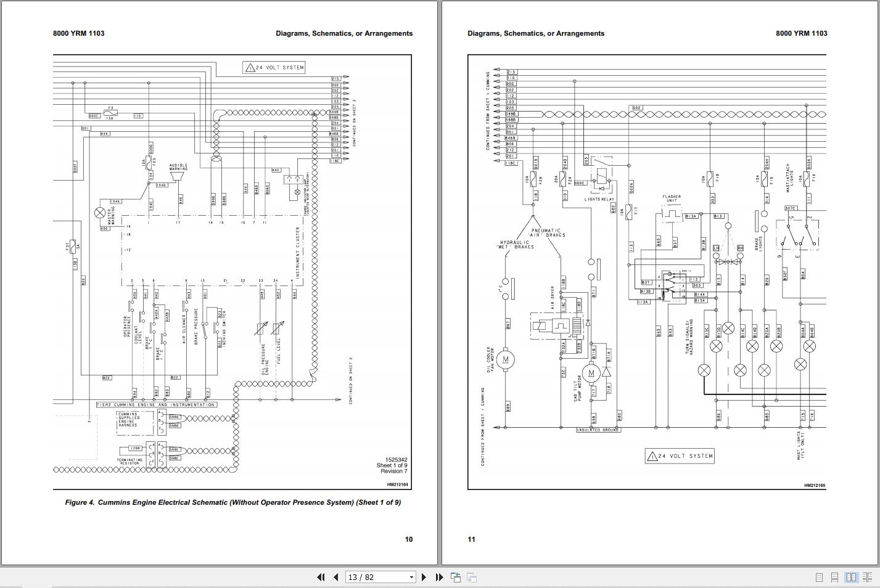
Task: Click the left page header 8000 YRM 1103
Action: pos(79,33)
